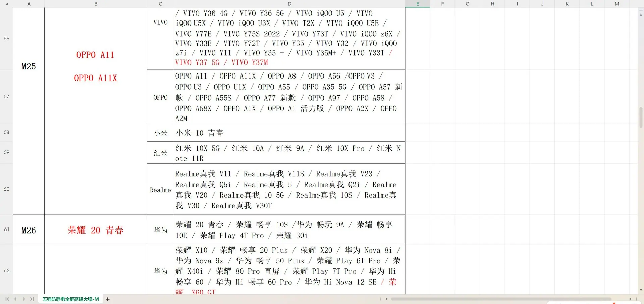644x304 pixels.
Task: Click the vertical scrollbar thumb
Action: [x=641, y=117]
